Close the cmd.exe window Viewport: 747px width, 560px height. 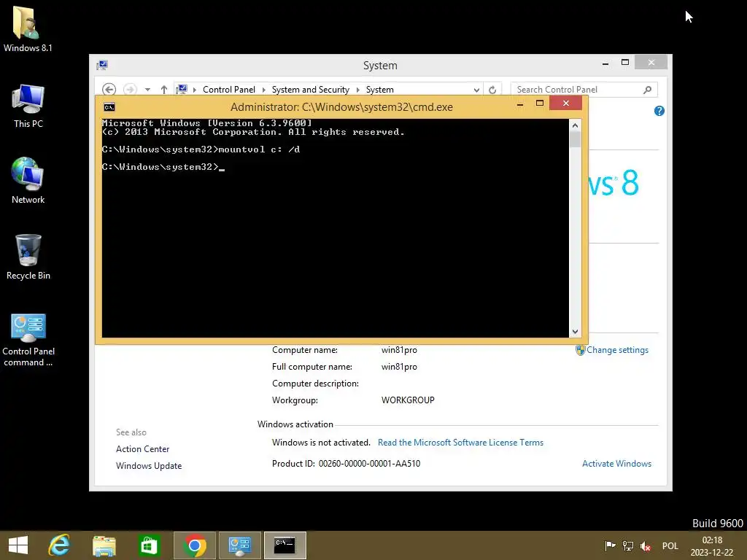click(x=566, y=104)
